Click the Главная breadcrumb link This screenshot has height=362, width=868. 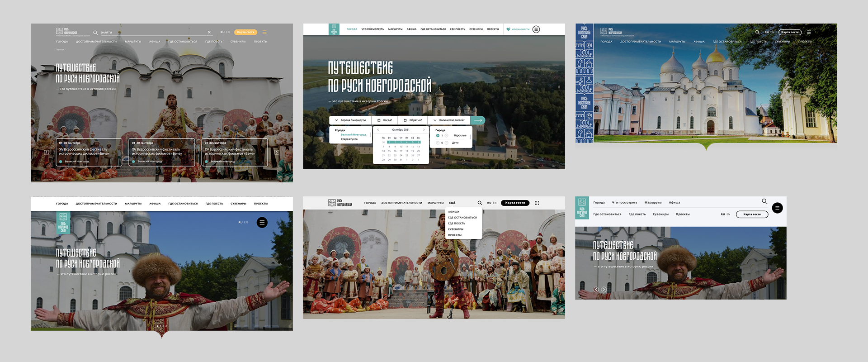pos(60,49)
